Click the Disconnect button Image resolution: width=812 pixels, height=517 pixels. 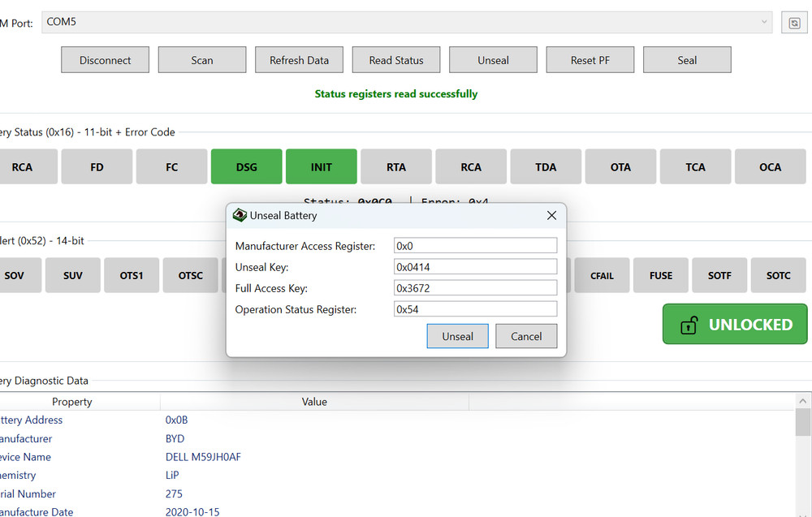pos(106,60)
